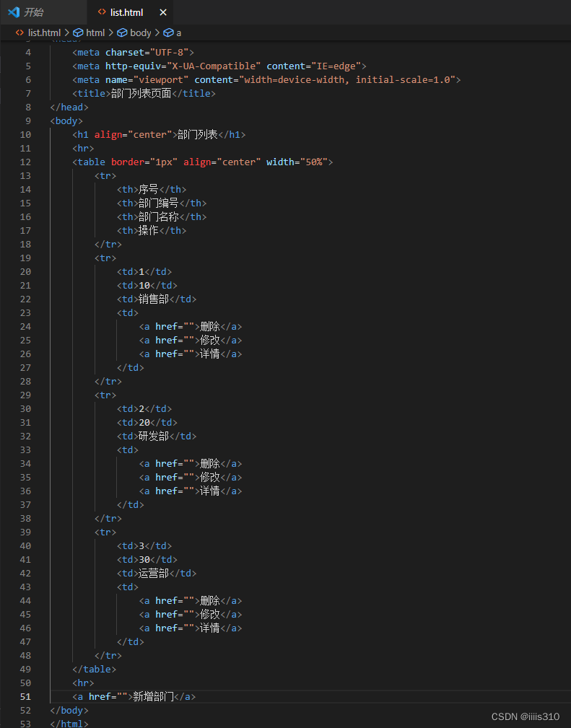Click the title text 部门列表页面
Viewport: 571px width, 728px height.
[141, 93]
